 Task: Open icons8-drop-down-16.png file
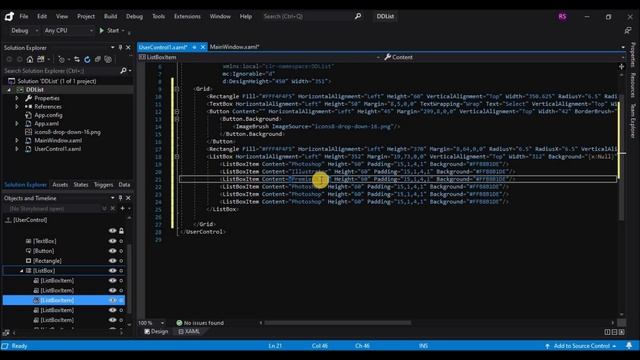click(x=67, y=132)
